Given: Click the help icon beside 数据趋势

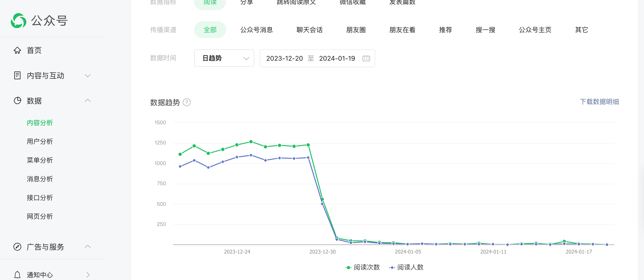Looking at the screenshot, I should click(x=186, y=102).
